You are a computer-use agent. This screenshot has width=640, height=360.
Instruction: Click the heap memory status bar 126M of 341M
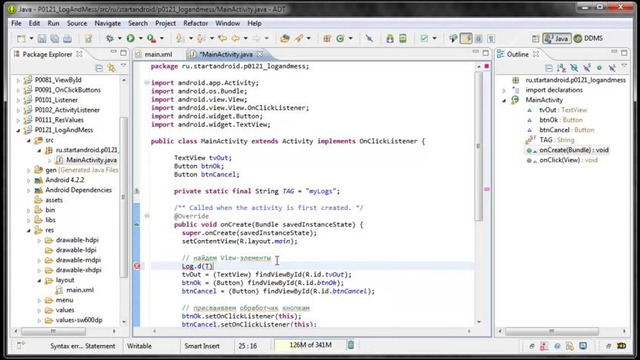tap(310, 345)
